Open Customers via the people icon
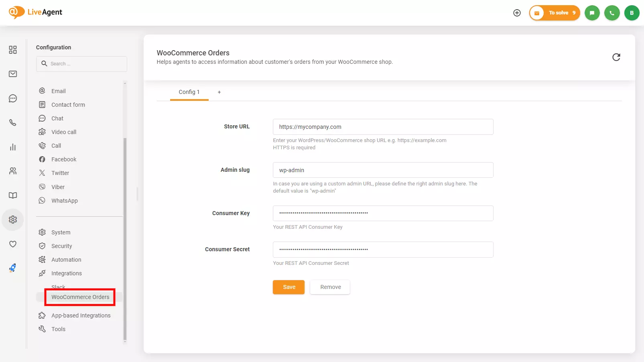This screenshot has width=644, height=362. [x=12, y=171]
